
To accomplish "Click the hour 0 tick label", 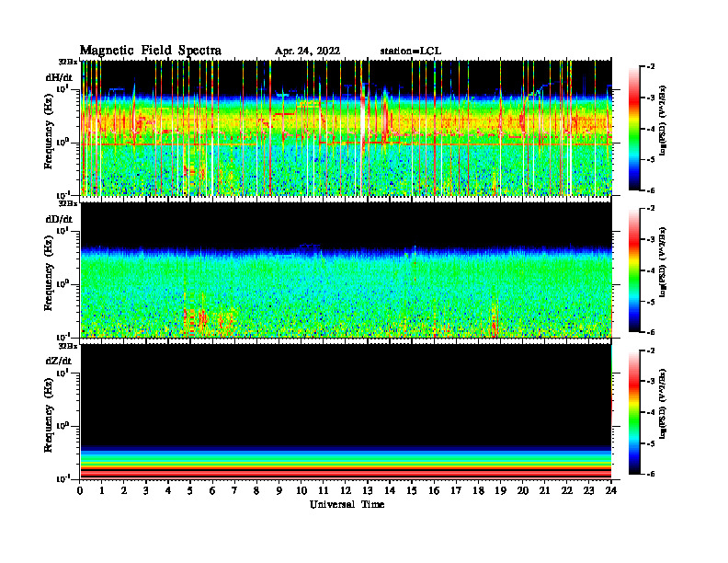I will 80,490.
